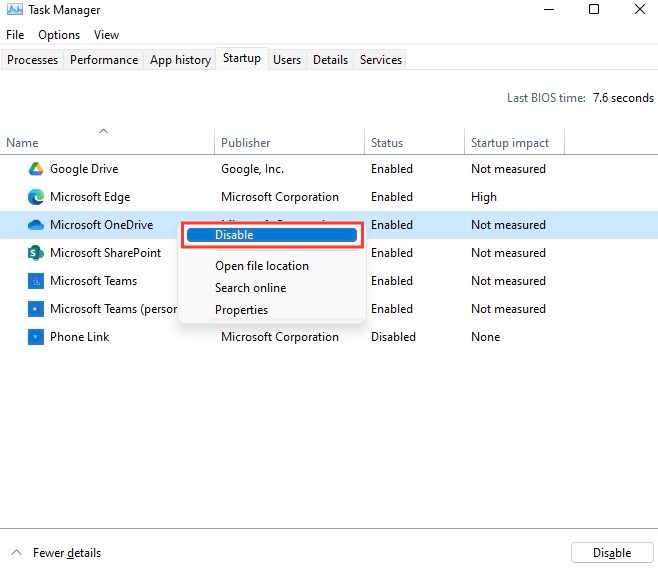Click the Google, Inc. publisher cell
658x572 pixels.
point(252,169)
